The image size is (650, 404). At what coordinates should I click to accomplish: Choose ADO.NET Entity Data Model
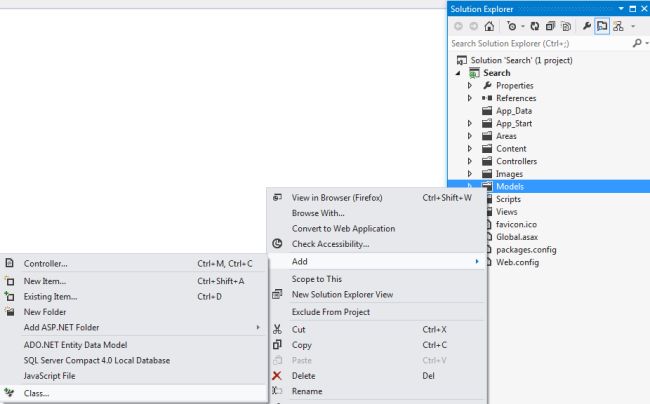pyautogui.click(x=133, y=345)
